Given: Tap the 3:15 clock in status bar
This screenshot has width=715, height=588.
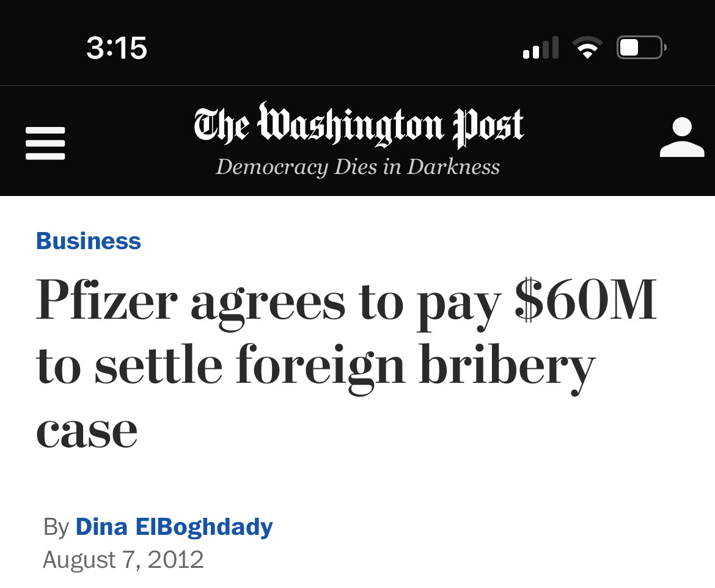Looking at the screenshot, I should [x=117, y=48].
